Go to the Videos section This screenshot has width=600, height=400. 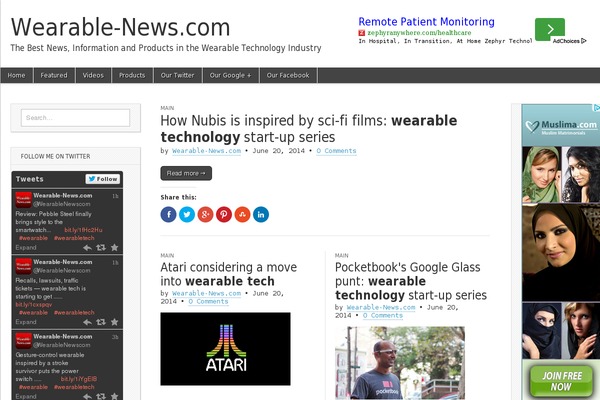[93, 75]
